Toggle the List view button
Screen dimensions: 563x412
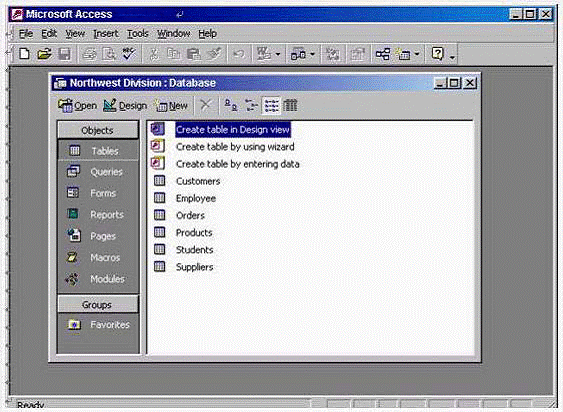point(271,105)
